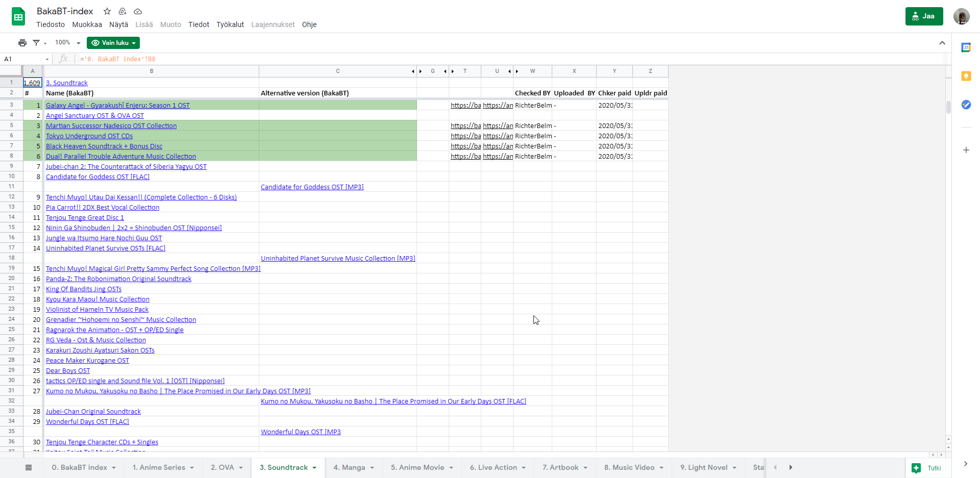Click the plus add-ons icon in side panel
This screenshot has height=478, width=980.
966,150
